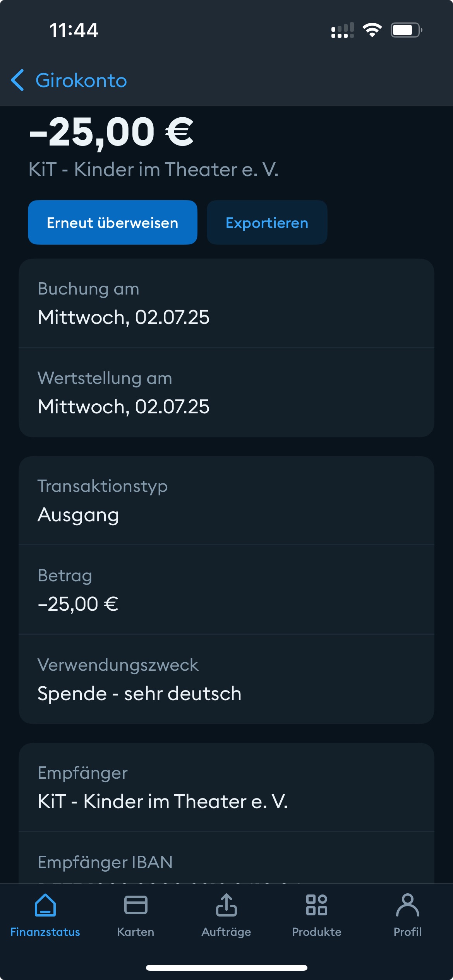Select the Buchung am date row
The image size is (453, 980).
[x=226, y=303]
